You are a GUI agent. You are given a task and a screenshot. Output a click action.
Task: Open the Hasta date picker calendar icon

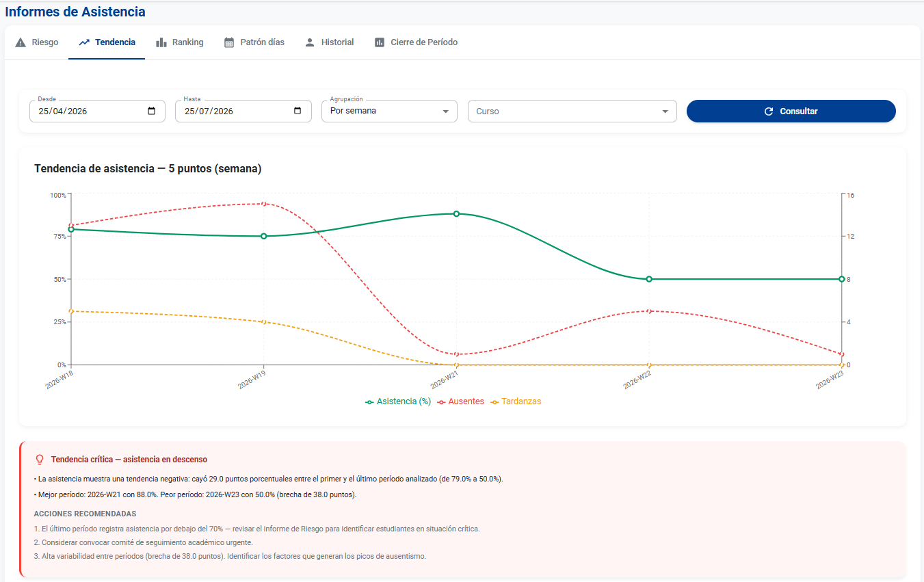tap(298, 111)
